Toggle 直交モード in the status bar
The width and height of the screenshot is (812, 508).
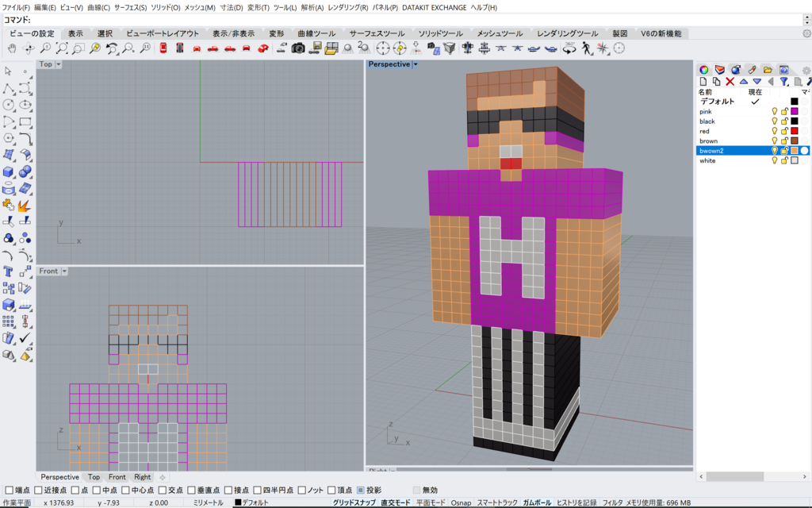click(395, 502)
